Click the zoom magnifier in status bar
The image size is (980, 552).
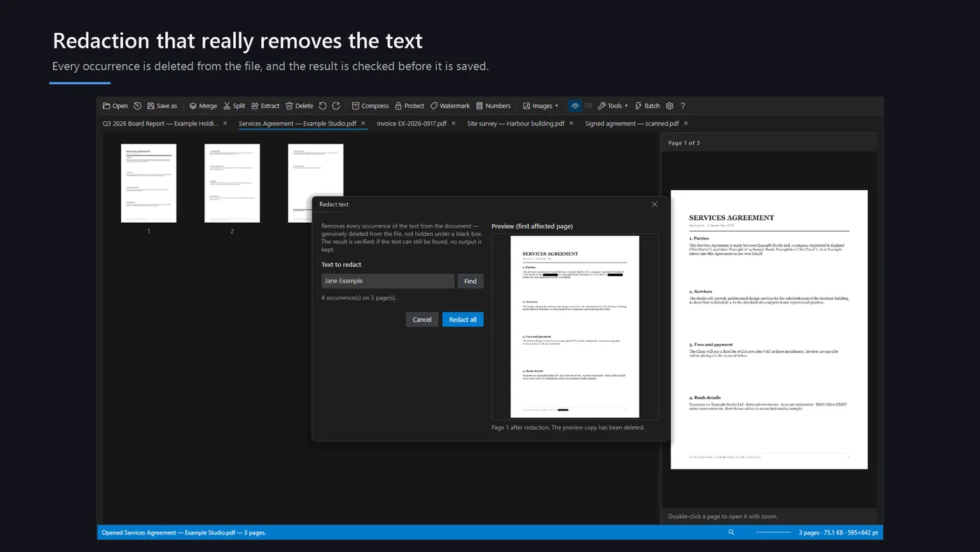click(731, 532)
